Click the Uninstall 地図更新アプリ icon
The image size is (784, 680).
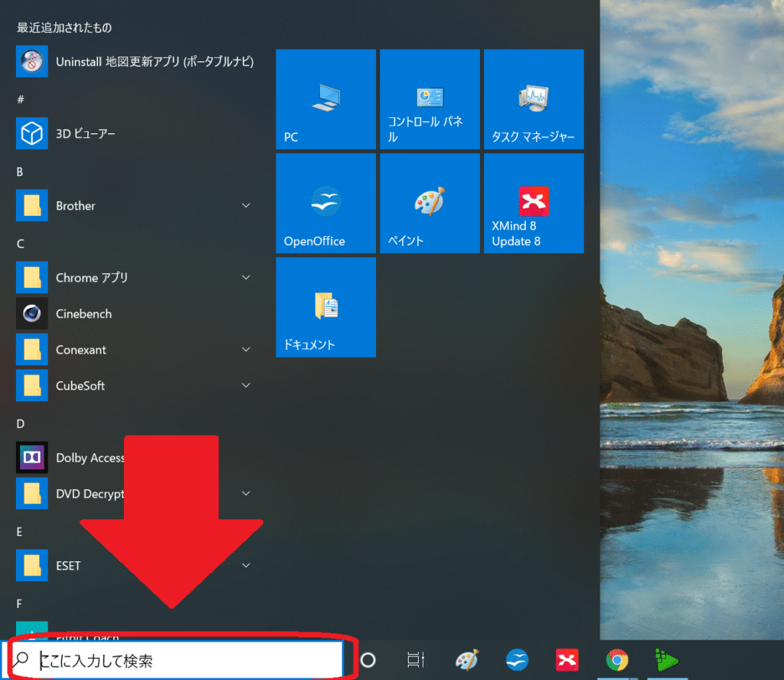32,61
